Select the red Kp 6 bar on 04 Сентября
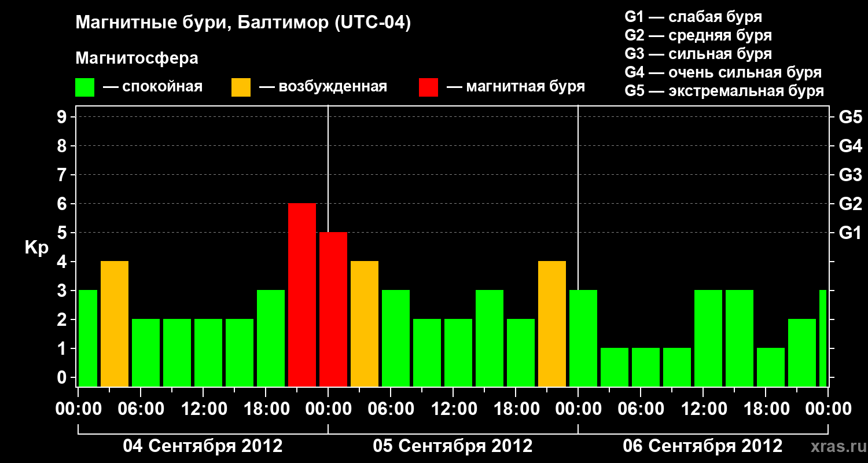Screen dimensions: 868x463 click(302, 295)
